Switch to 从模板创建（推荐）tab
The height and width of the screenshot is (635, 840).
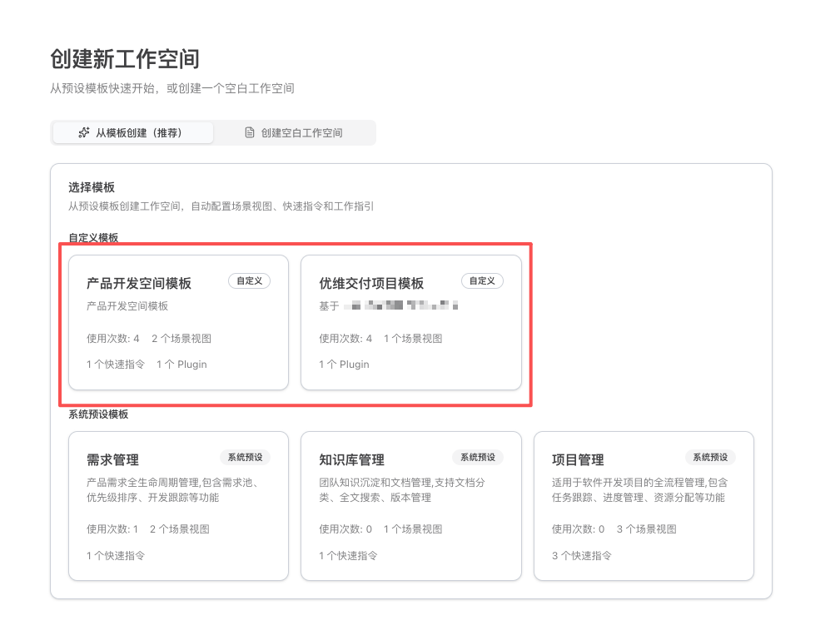[x=132, y=133]
